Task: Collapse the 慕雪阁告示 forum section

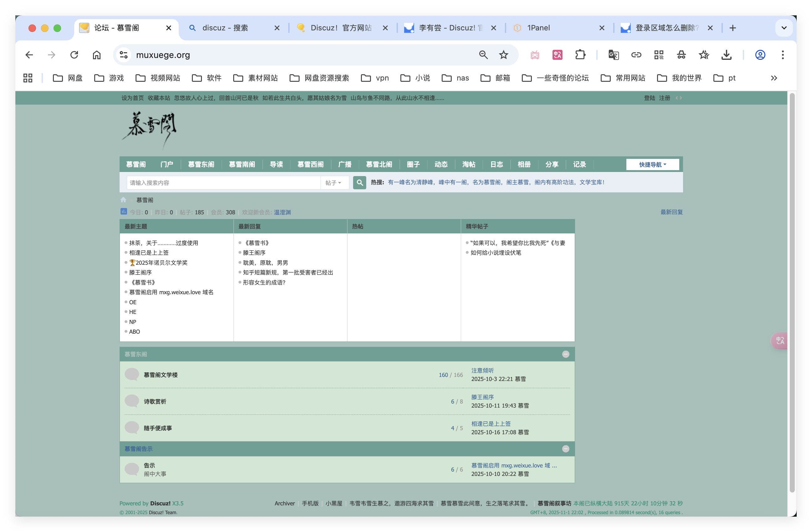Action: click(565, 449)
